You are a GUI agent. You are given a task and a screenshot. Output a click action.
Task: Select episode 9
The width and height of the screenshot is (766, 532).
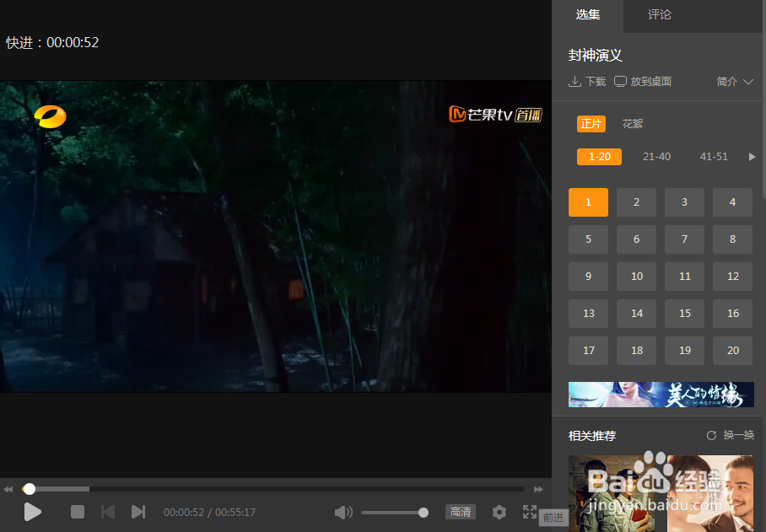coord(588,277)
